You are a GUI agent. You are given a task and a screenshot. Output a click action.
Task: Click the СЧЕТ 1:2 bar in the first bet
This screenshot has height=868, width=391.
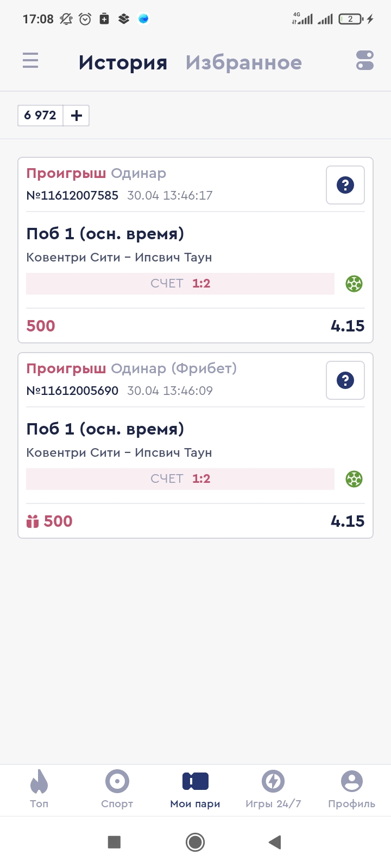[180, 284]
